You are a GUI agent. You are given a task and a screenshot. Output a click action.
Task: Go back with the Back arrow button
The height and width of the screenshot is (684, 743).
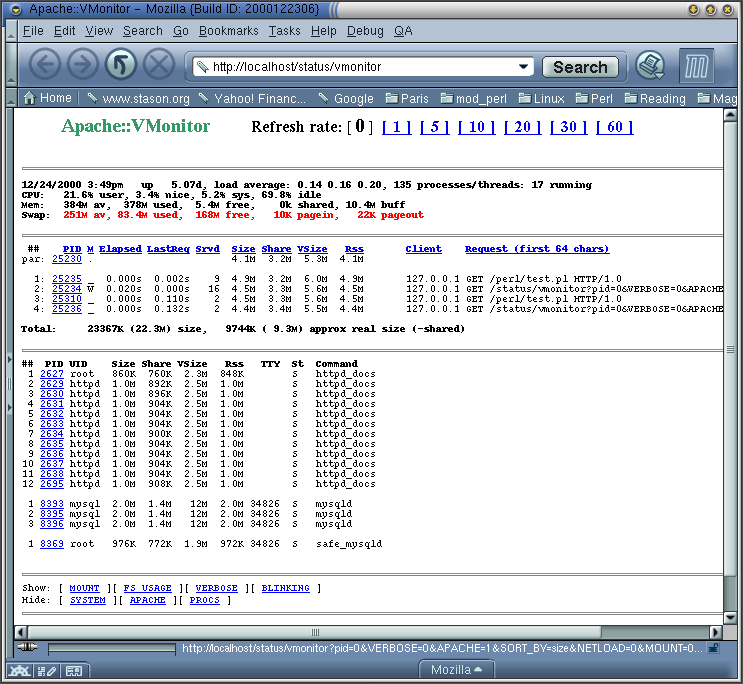tap(45, 64)
